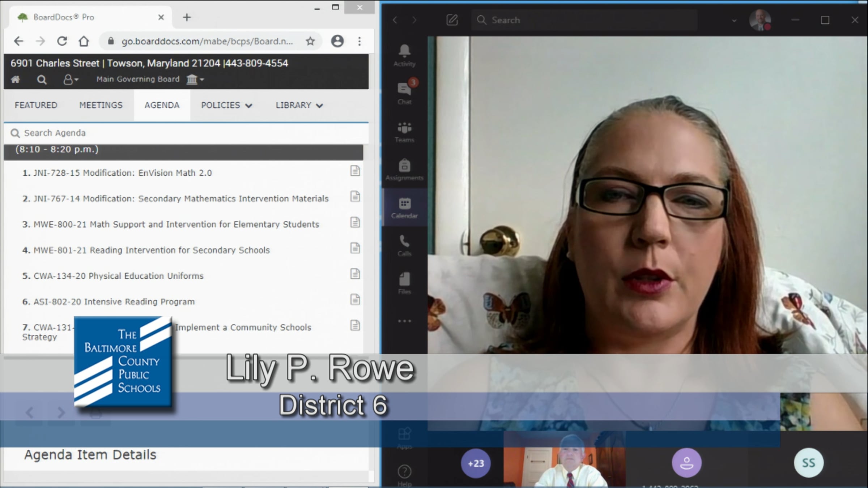
Task: Open document icon for Intensive Reading Program
Action: [355, 299]
